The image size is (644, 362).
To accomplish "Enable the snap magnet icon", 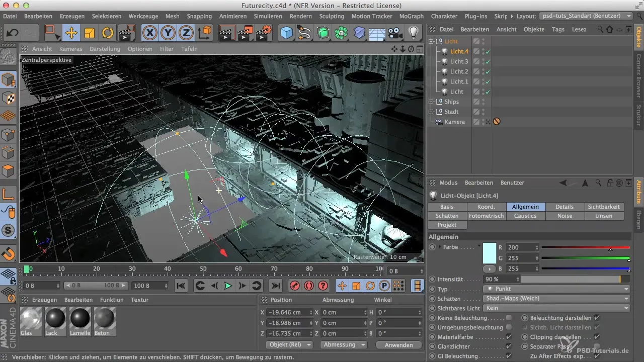I will coord(9,253).
